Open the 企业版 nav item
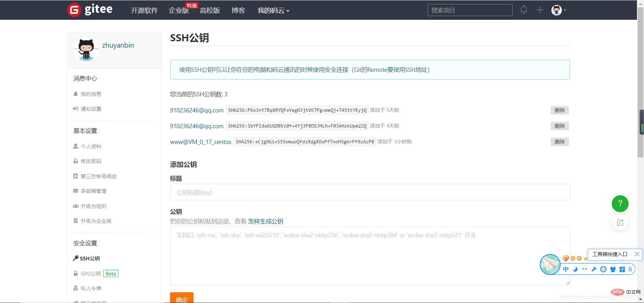Viewport: 644px width, 303px height. [179, 10]
